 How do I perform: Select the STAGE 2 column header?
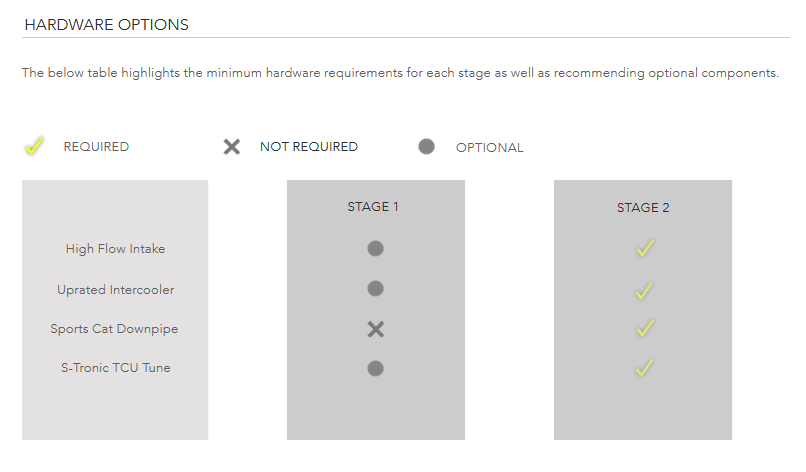[x=643, y=208]
